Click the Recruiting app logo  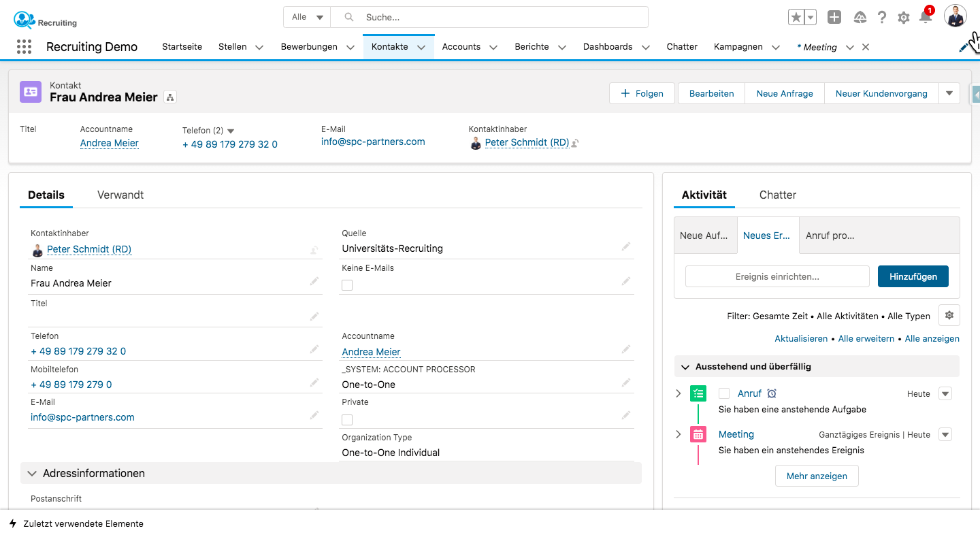point(45,20)
